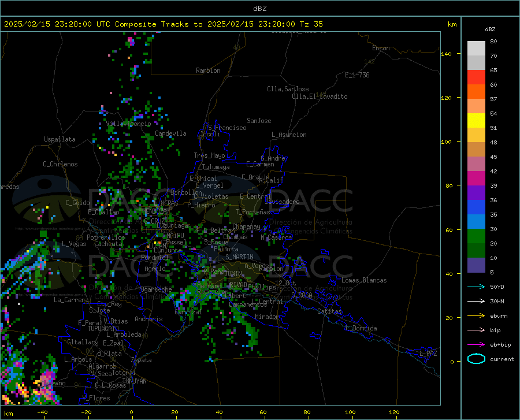Select the 'L_Dormida' place label
This screenshot has width=520, height=420.
click(x=361, y=328)
